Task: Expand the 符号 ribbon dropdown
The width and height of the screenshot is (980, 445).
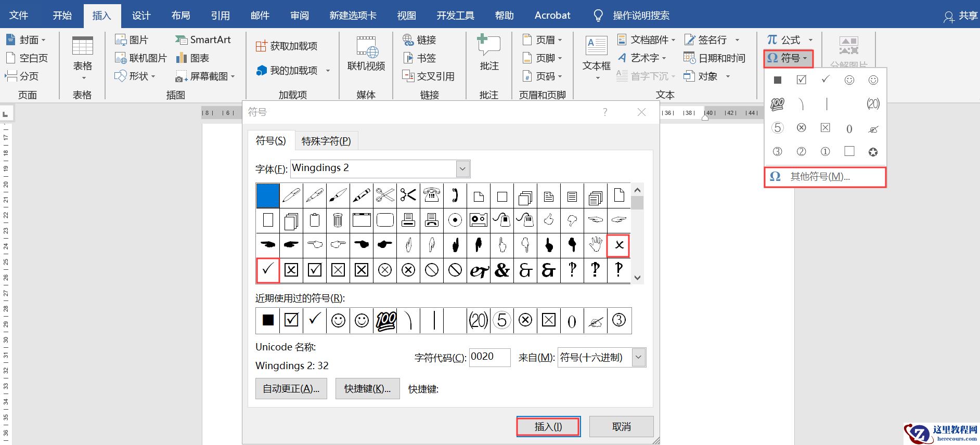Action: tap(788, 58)
